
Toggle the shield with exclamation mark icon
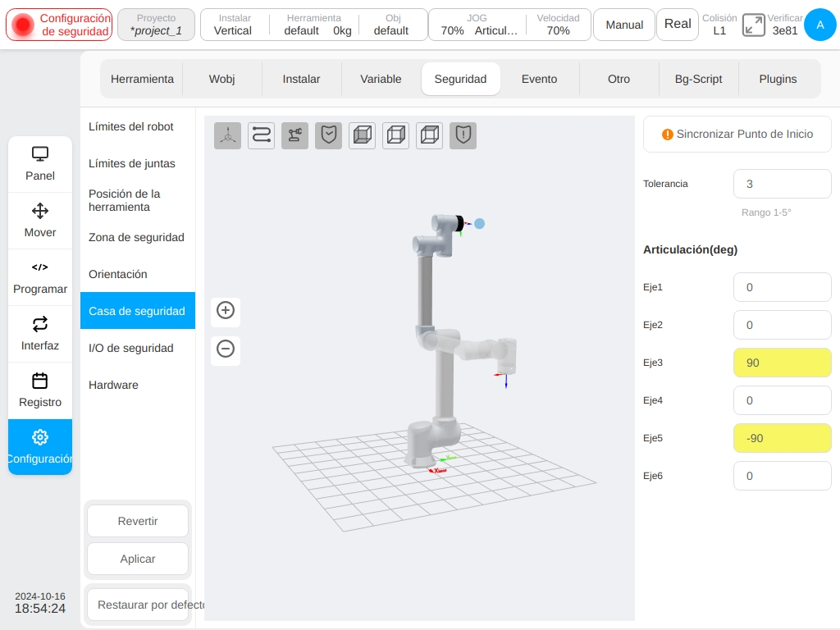pos(463,135)
